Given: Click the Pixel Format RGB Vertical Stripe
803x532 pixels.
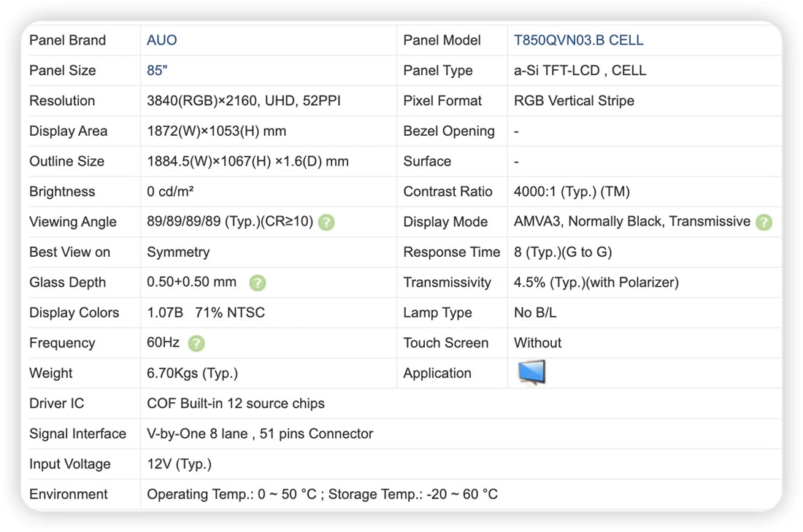Looking at the screenshot, I should pyautogui.click(x=574, y=101).
